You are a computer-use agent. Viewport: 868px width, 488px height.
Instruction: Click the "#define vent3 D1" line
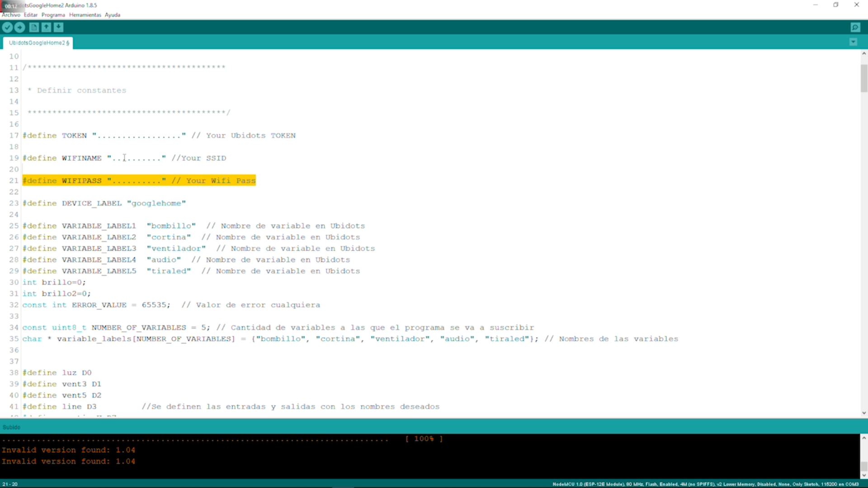click(x=62, y=384)
